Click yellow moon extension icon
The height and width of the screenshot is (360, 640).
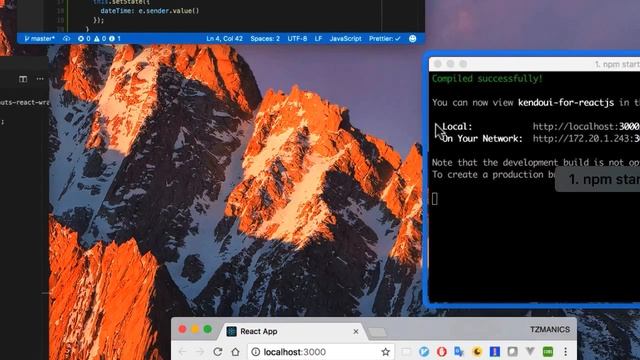[x=477, y=351]
